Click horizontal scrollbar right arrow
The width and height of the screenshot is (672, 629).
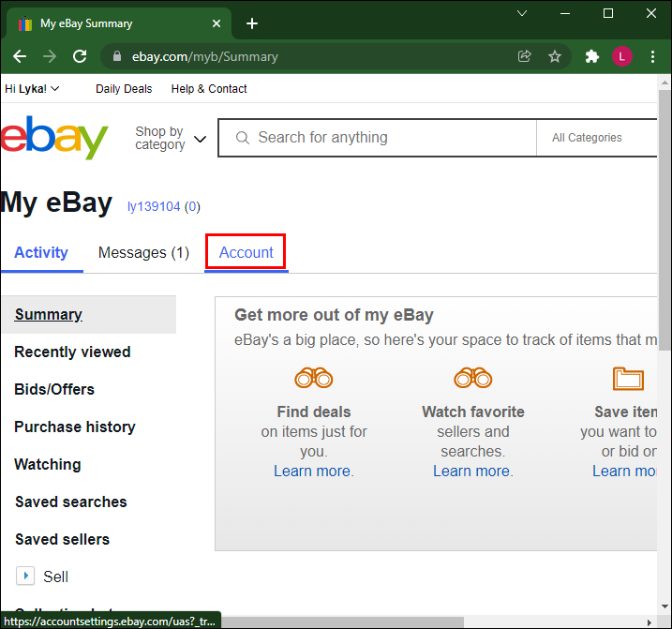point(650,622)
